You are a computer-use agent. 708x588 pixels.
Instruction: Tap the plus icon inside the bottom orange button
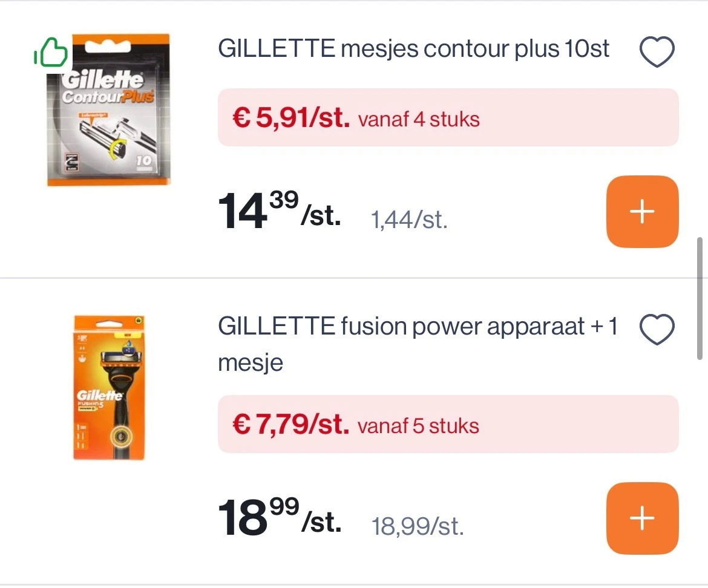point(642,518)
